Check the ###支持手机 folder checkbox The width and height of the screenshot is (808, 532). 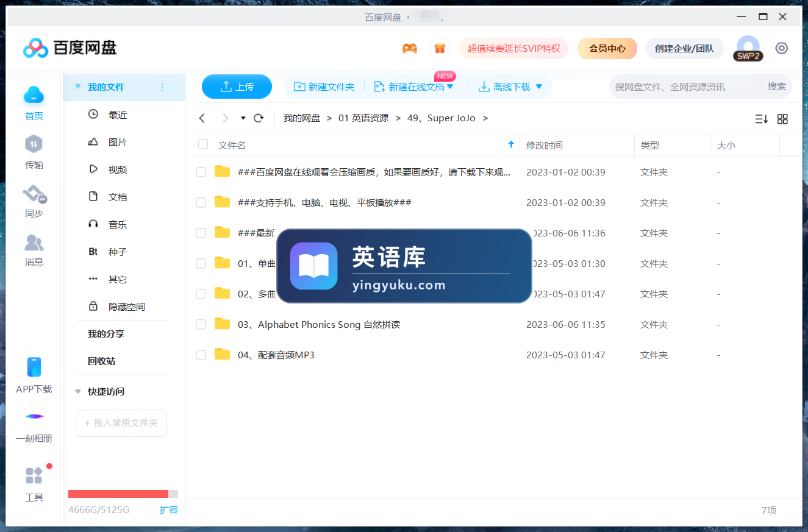tap(201, 203)
